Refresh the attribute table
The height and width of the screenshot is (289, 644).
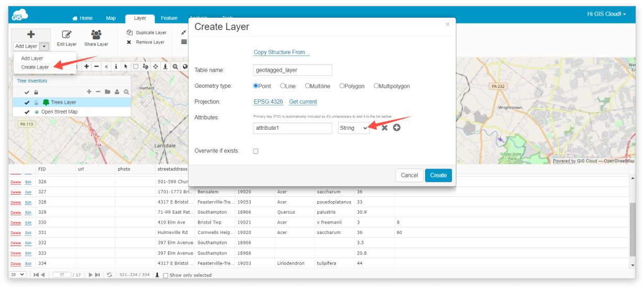109,275
